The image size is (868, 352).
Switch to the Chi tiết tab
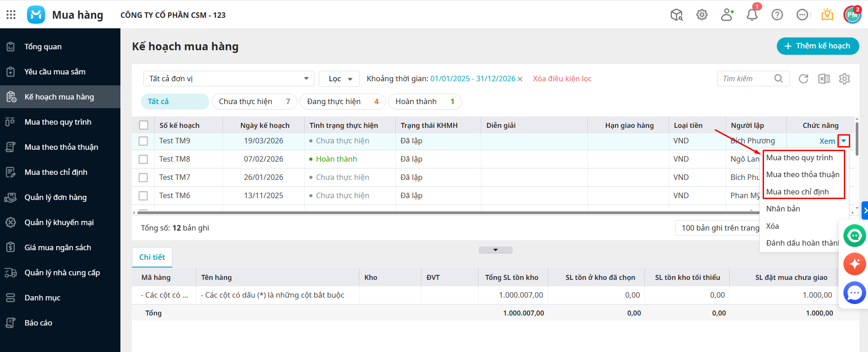pos(152,257)
